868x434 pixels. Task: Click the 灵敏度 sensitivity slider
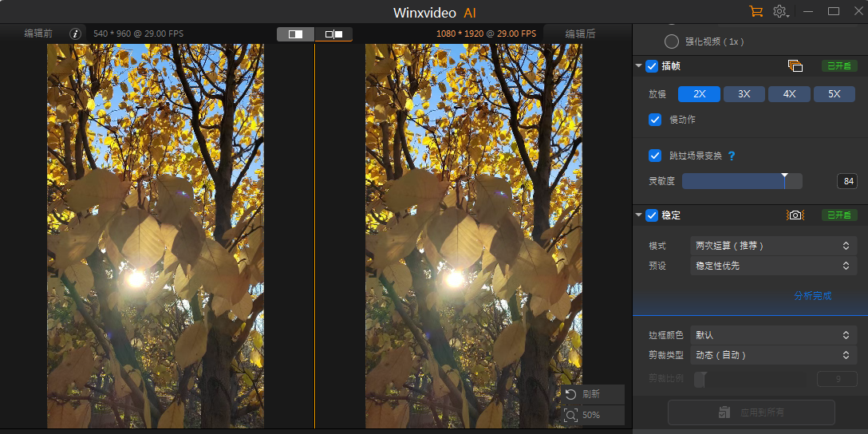741,182
